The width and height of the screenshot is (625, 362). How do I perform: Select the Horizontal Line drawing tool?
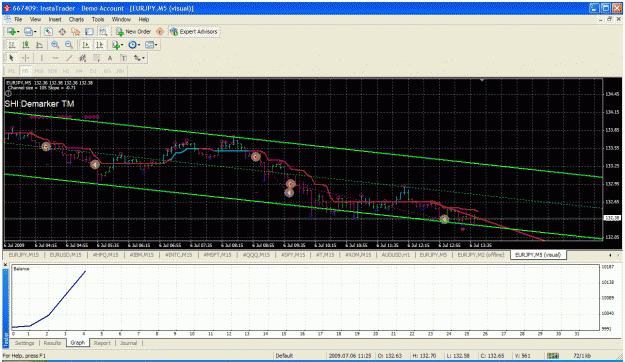[x=55, y=58]
